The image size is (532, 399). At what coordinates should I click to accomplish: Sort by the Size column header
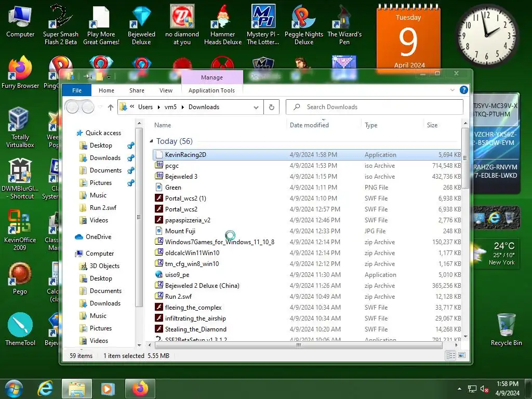[x=432, y=125]
